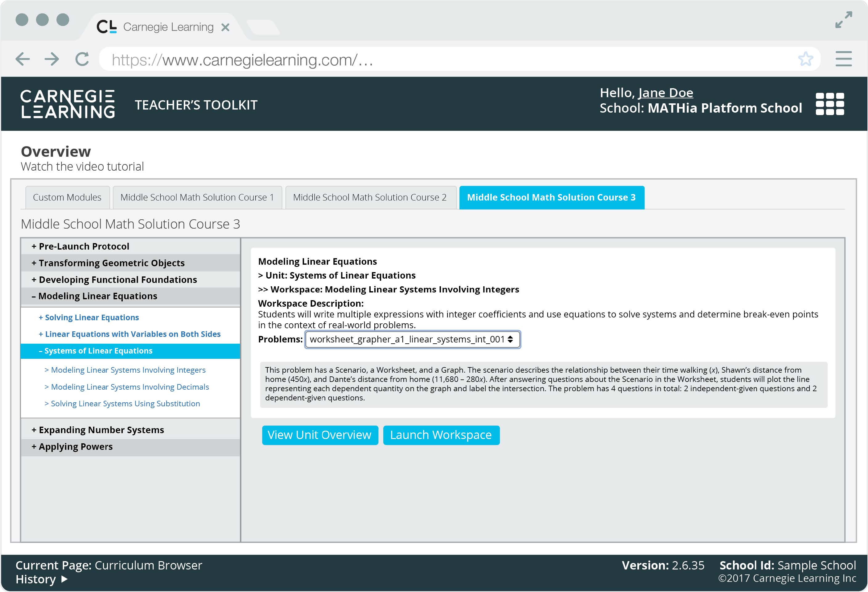This screenshot has width=868, height=592.
Task: Click Current Page: Curriculum Browser text
Action: (x=109, y=565)
